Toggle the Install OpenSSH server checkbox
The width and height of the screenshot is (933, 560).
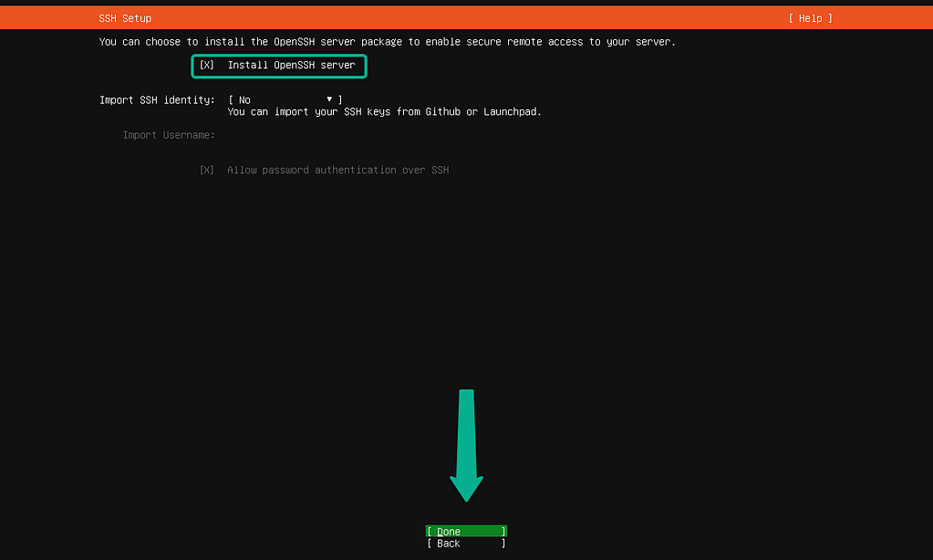pos(207,66)
